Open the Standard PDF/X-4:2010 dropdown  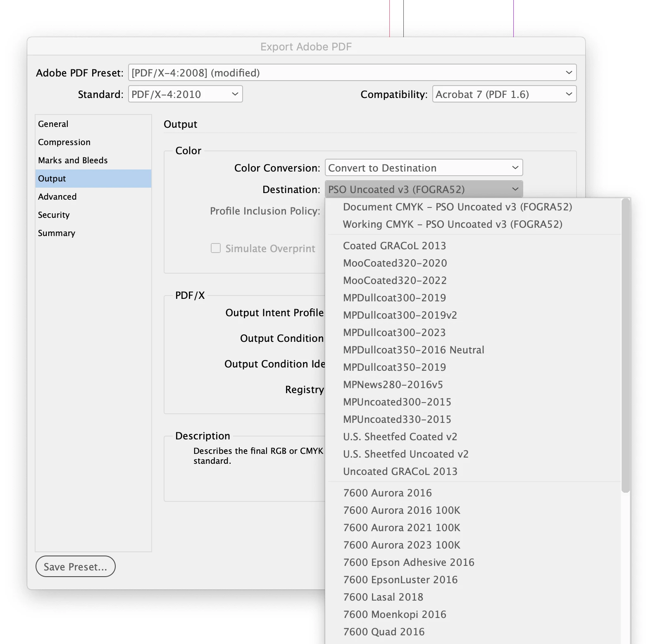tap(185, 94)
